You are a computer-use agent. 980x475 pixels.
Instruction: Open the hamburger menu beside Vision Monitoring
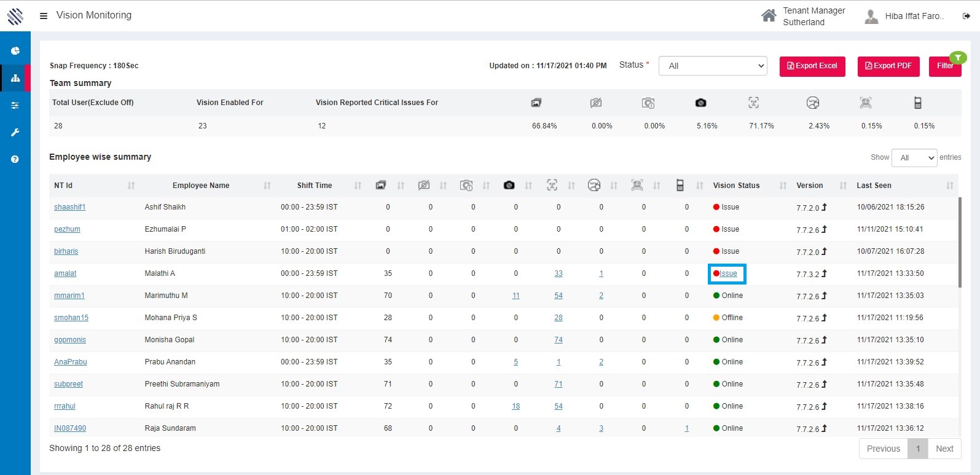[44, 16]
